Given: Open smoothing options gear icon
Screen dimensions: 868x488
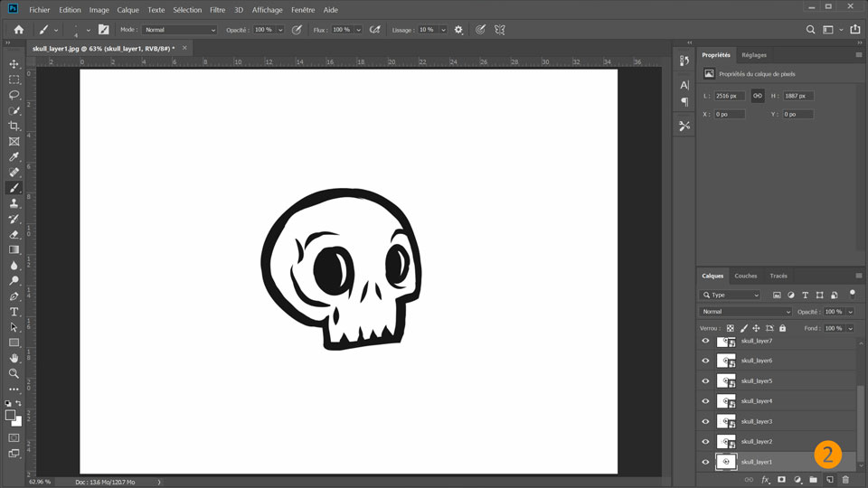Looking at the screenshot, I should click(x=458, y=30).
